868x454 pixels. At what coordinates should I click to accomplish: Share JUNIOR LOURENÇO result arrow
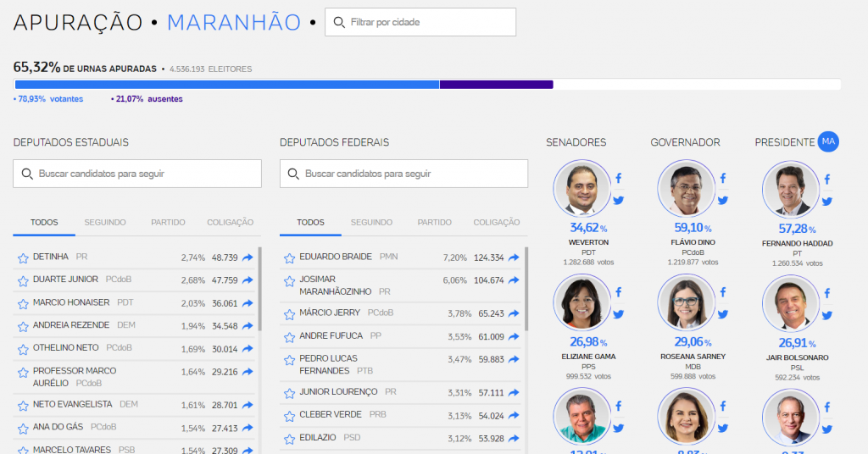click(514, 393)
